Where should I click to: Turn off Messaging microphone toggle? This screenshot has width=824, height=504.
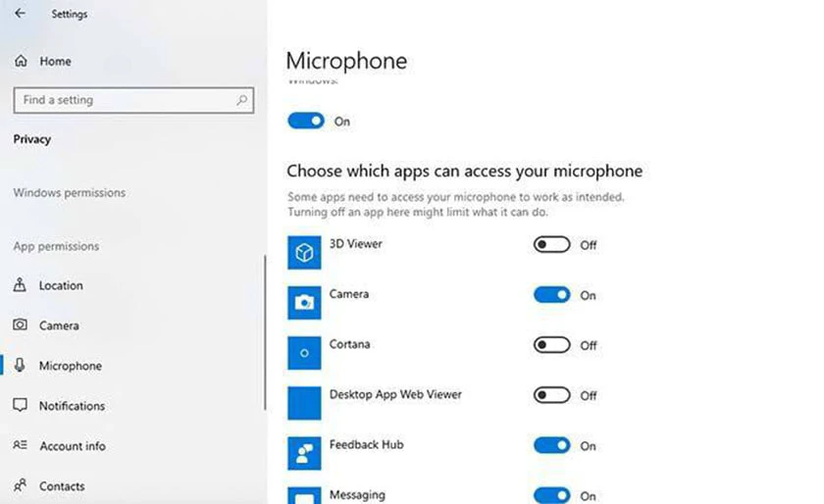coord(551,495)
